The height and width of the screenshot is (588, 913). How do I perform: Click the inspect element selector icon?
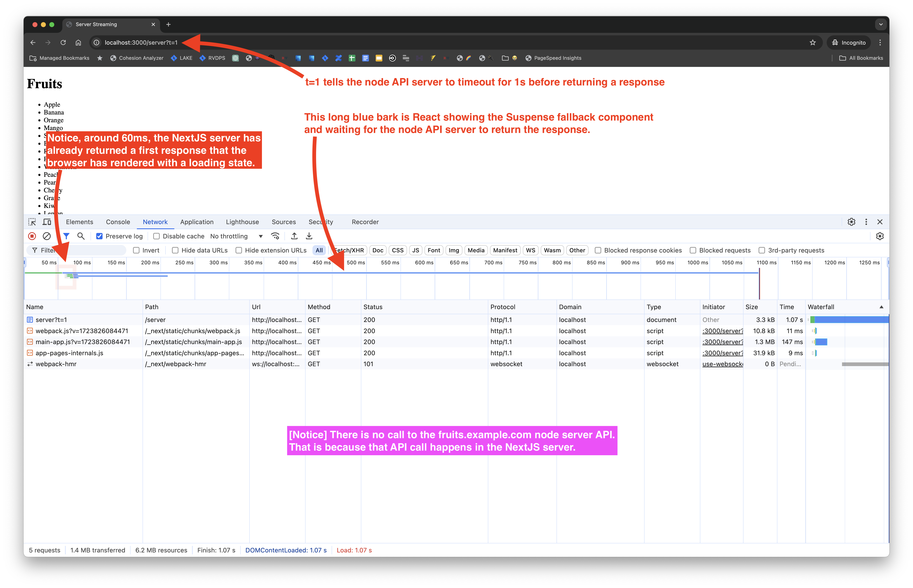pyautogui.click(x=32, y=222)
